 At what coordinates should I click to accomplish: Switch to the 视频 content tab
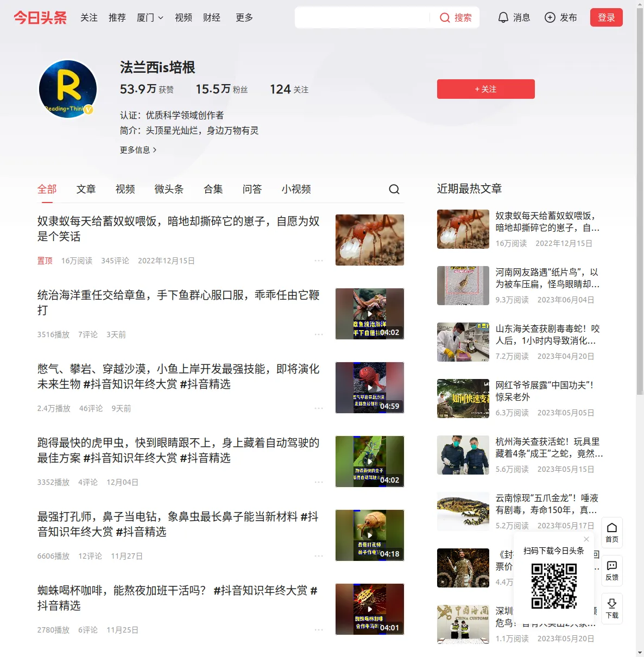(x=125, y=189)
